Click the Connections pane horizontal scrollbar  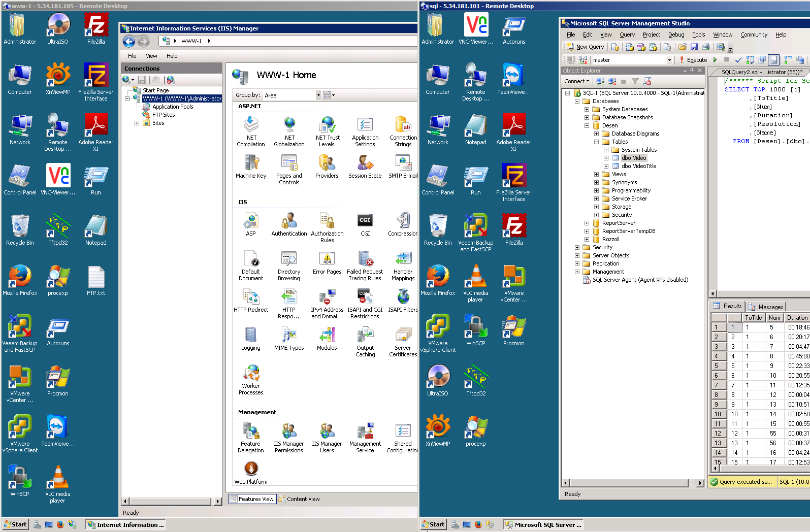coord(172,501)
